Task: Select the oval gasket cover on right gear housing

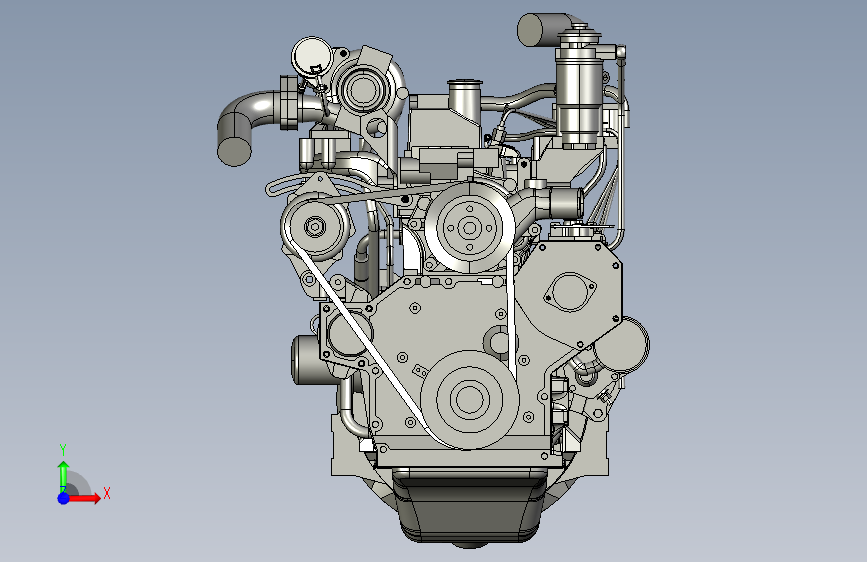Action: (571, 292)
